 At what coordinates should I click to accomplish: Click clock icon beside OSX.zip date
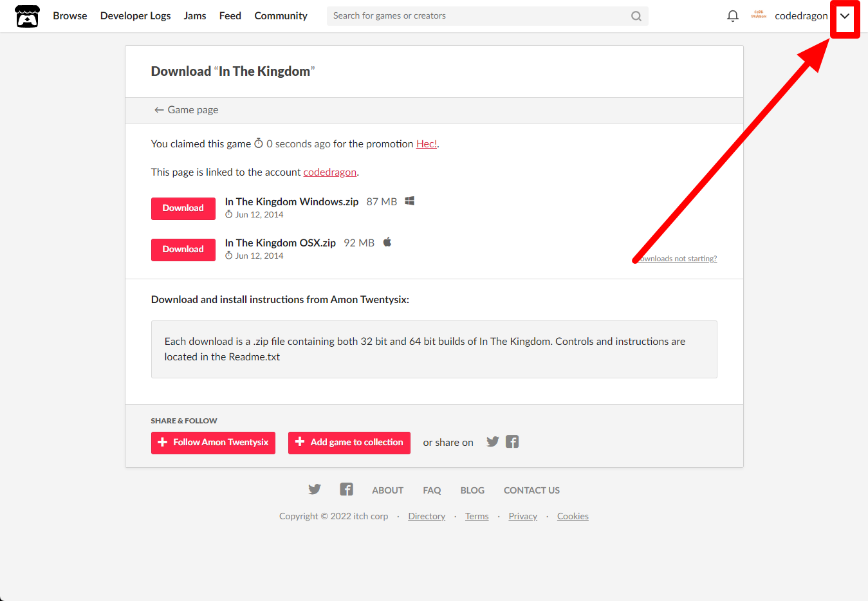228,255
